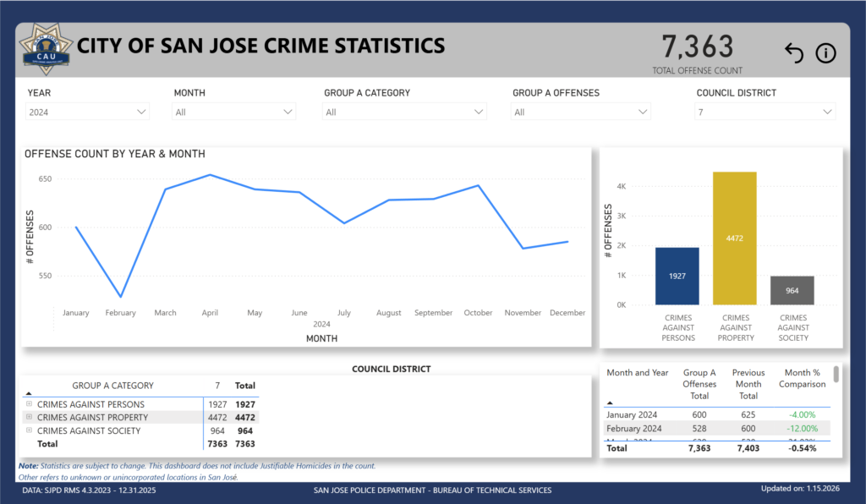Open the Council District dropdown showing 7

pos(765,112)
